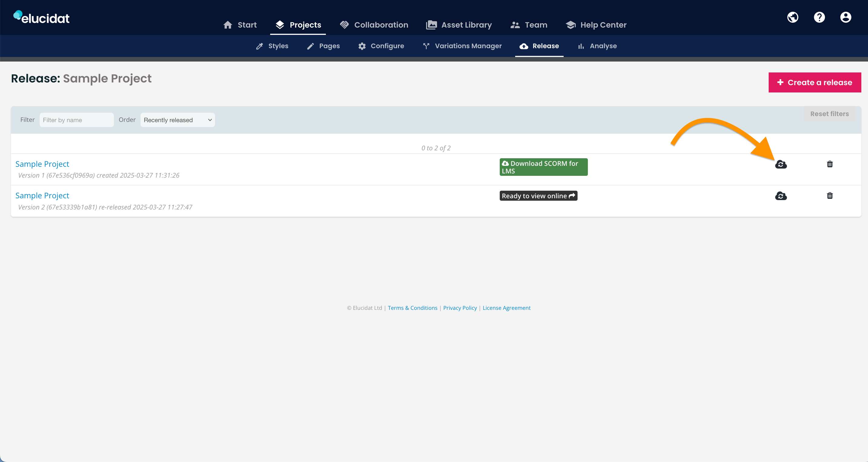This screenshot has height=462, width=868.
Task: Open the Sample Project Version 1 link
Action: coord(42,164)
